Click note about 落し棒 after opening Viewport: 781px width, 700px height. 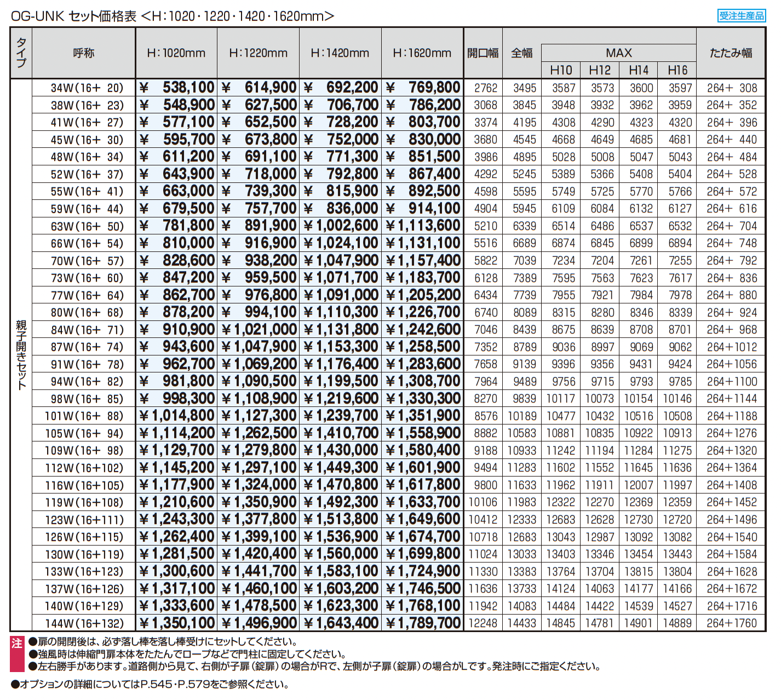163,641
